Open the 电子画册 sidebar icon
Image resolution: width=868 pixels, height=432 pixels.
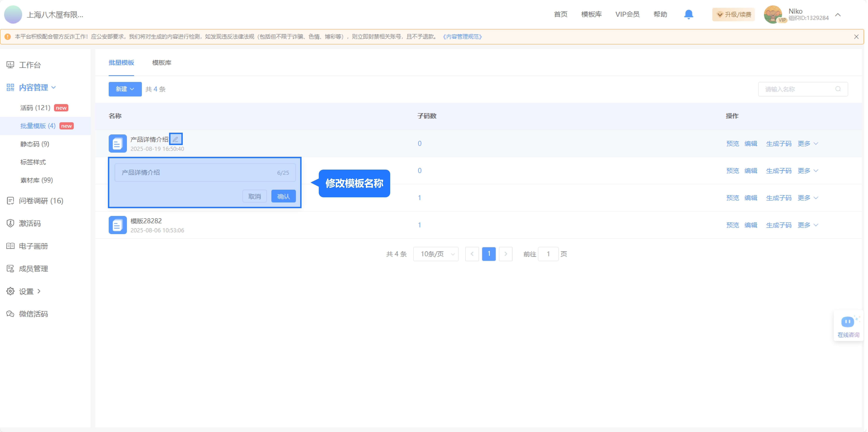click(x=10, y=246)
